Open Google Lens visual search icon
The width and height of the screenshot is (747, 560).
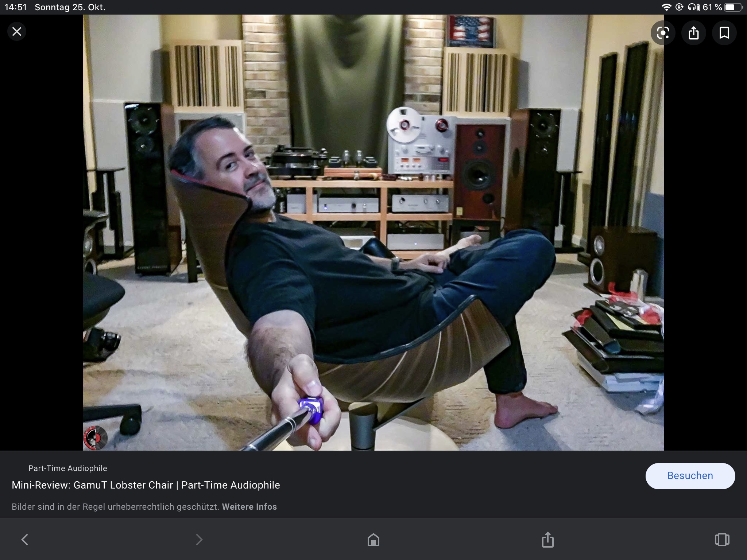coord(663,33)
